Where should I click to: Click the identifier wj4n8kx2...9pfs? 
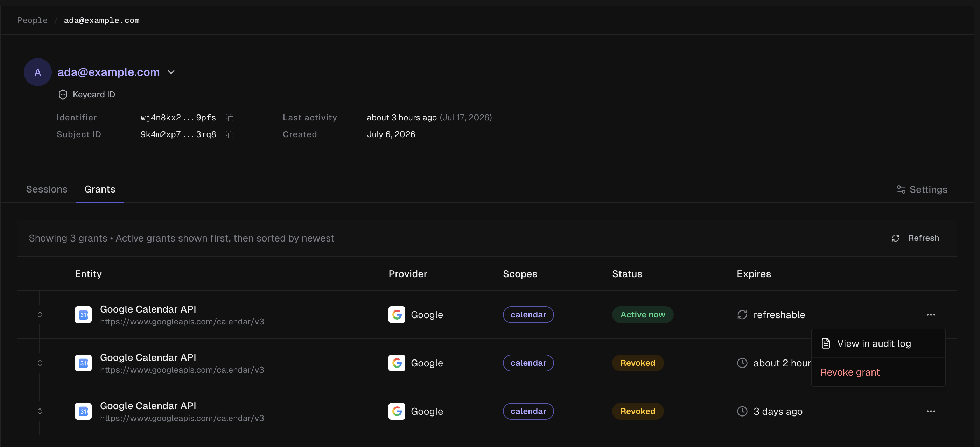[178, 118]
